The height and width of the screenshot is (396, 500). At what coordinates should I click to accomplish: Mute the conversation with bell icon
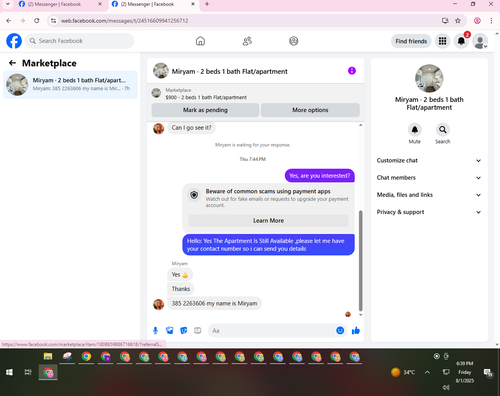[415, 130]
